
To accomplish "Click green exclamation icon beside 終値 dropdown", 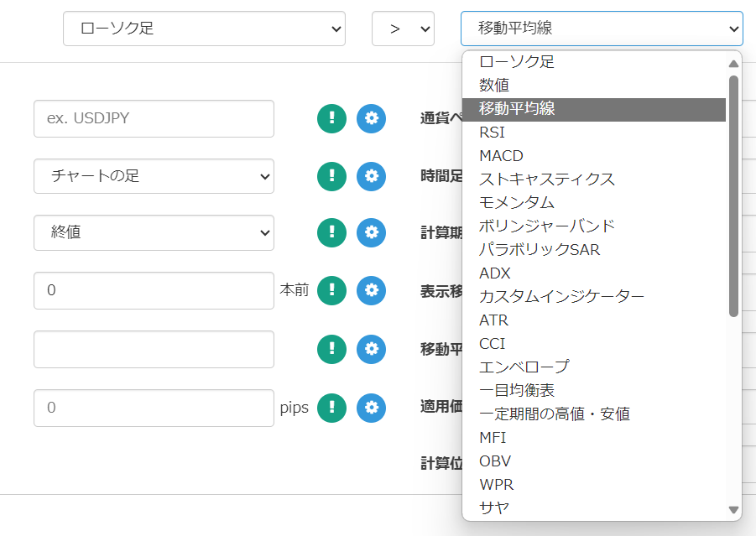I will [331, 232].
